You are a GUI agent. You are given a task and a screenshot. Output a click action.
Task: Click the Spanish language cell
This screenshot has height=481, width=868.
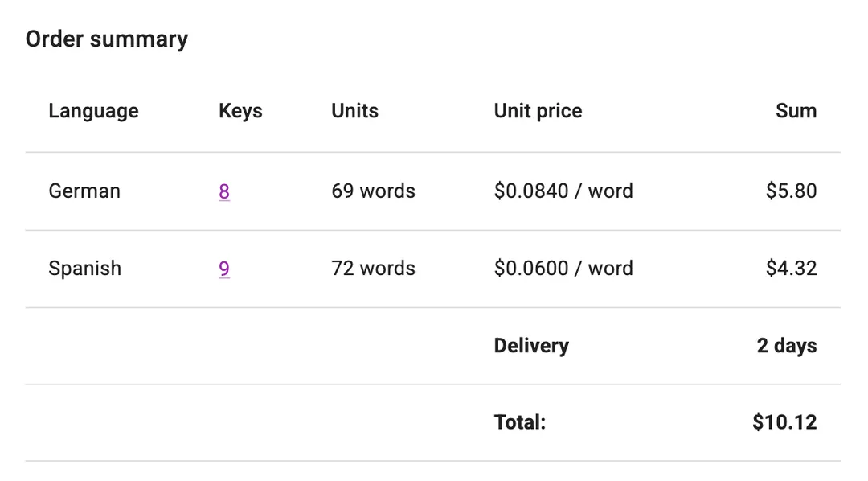pos(84,269)
